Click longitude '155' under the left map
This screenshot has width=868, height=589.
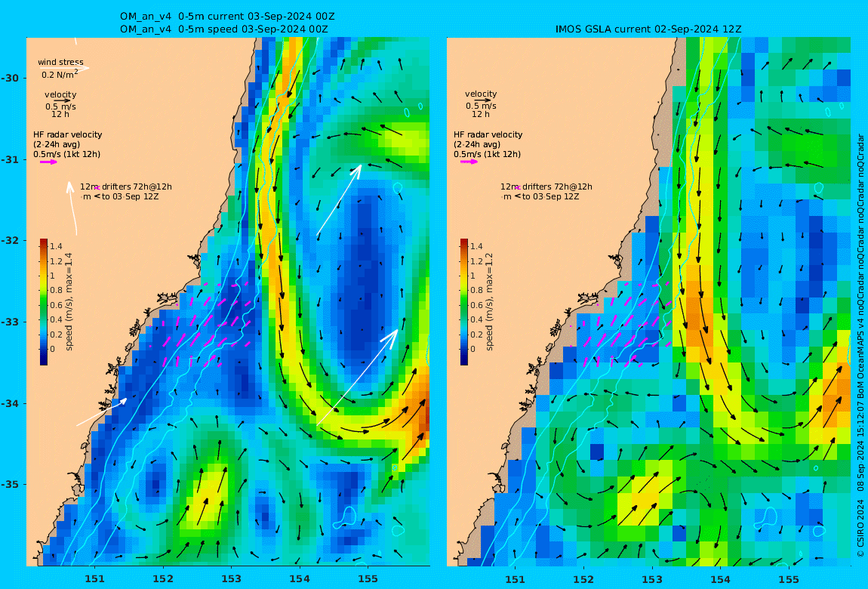click(x=368, y=579)
